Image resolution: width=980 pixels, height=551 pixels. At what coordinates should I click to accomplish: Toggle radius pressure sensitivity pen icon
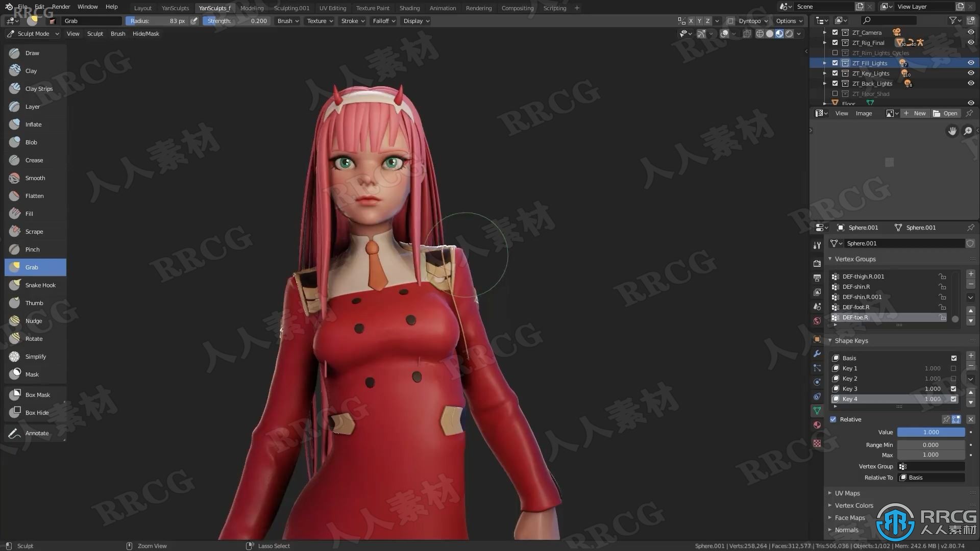point(194,21)
